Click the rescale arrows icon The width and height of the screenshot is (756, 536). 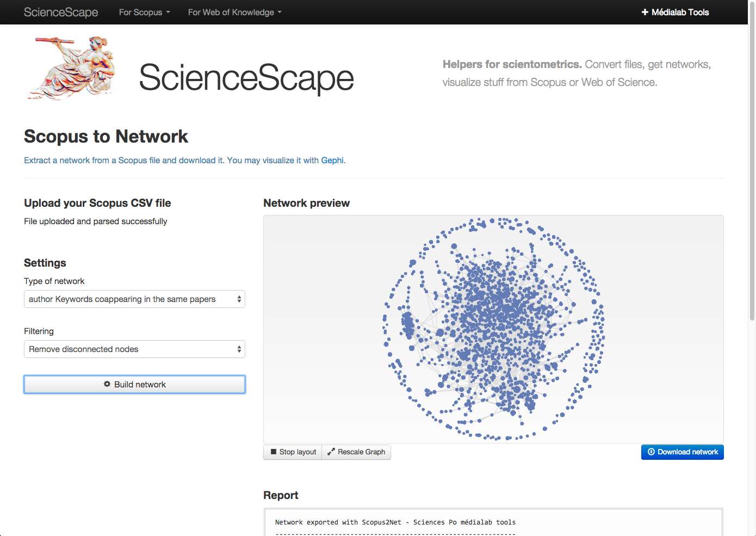(331, 452)
